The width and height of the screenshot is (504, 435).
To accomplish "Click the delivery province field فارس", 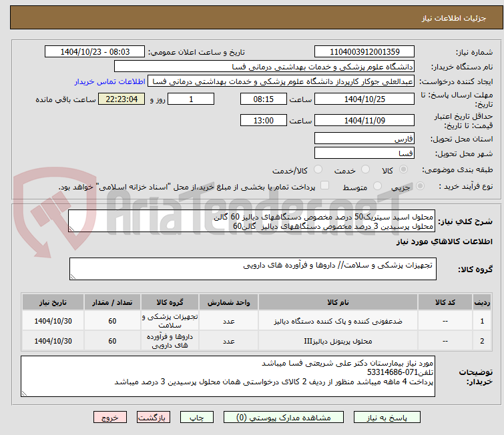I will 364,139.
